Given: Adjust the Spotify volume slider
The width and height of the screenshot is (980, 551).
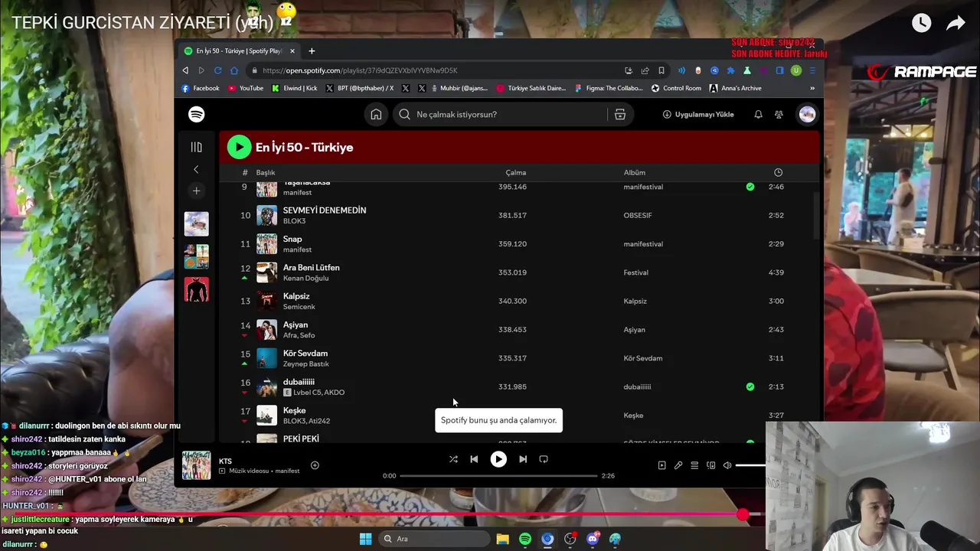Looking at the screenshot, I should click(750, 465).
